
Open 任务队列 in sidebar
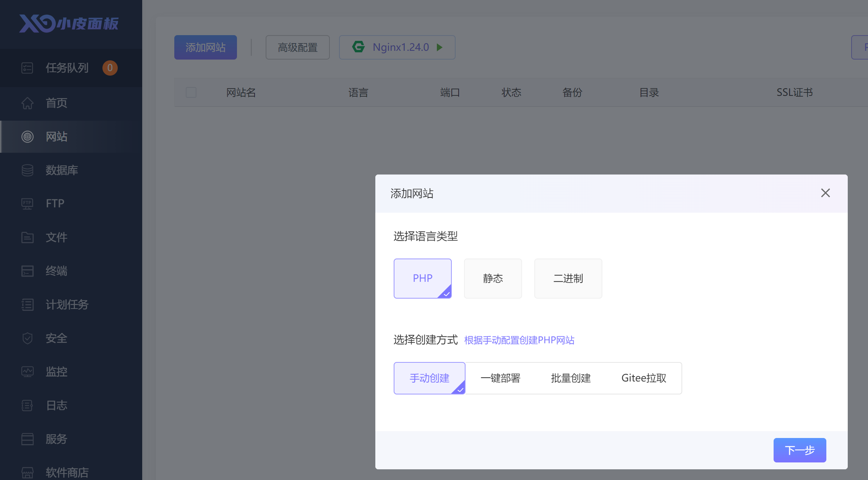(x=71, y=68)
